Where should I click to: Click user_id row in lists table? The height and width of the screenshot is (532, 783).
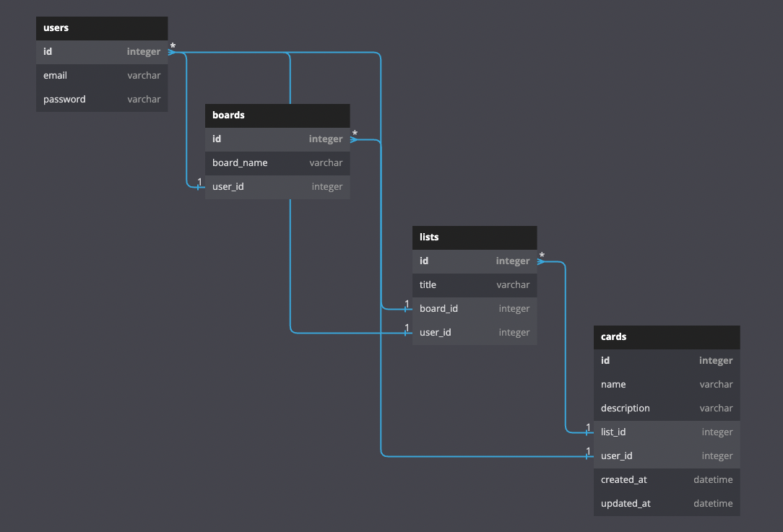click(x=475, y=333)
